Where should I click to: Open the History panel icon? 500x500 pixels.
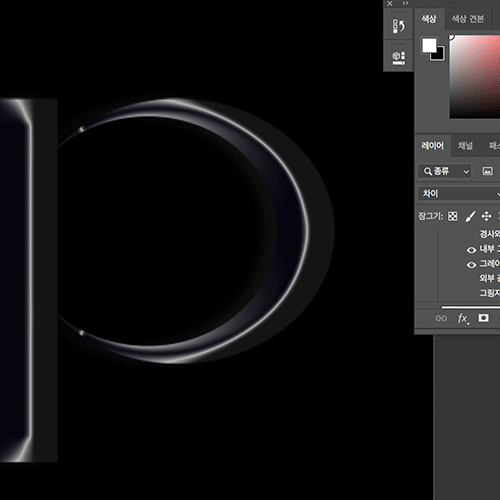coord(399,26)
